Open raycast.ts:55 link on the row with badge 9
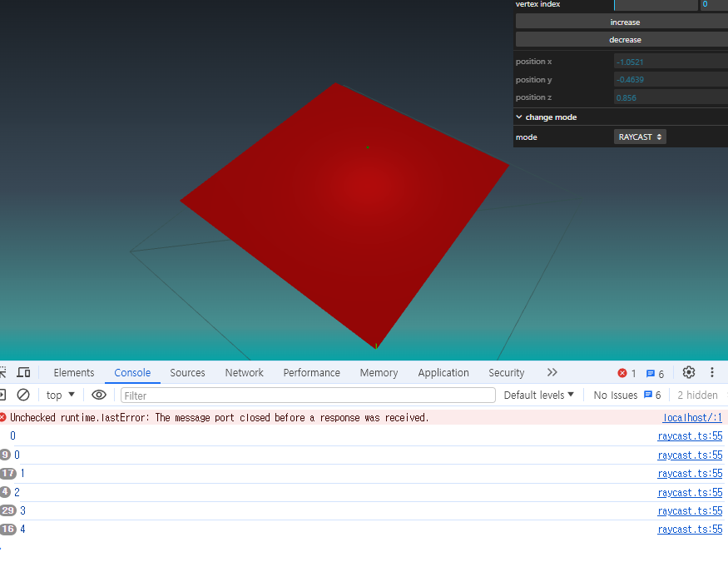Viewport: 728px width, 587px height. (x=690, y=455)
